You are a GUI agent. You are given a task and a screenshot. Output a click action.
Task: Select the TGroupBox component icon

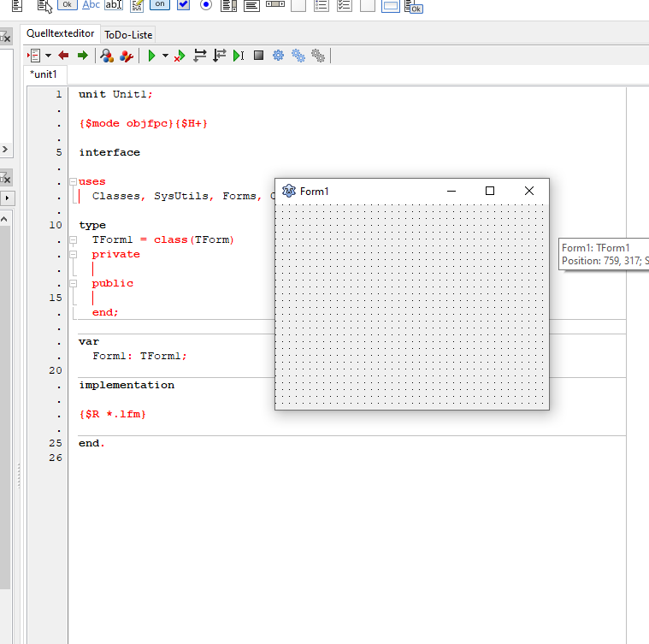[298, 5]
